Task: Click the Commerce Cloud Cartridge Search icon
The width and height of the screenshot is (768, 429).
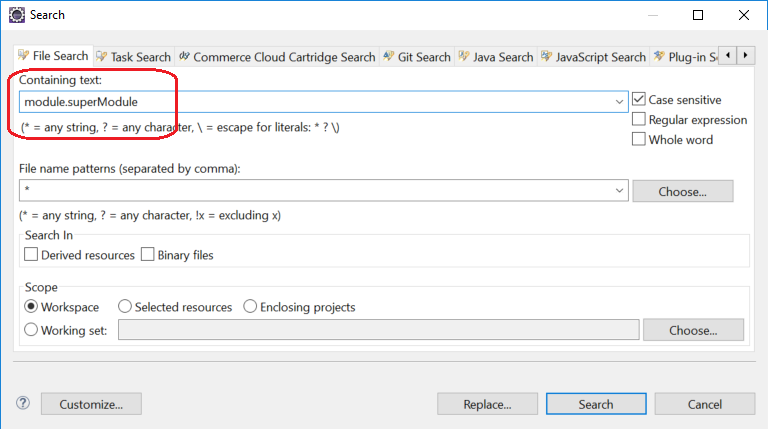Action: [184, 57]
